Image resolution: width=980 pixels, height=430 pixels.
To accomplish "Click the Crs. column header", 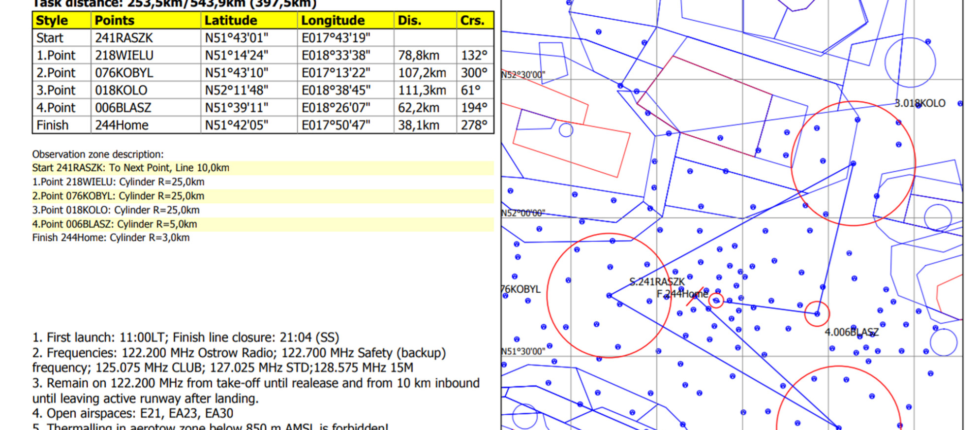I will pos(472,21).
